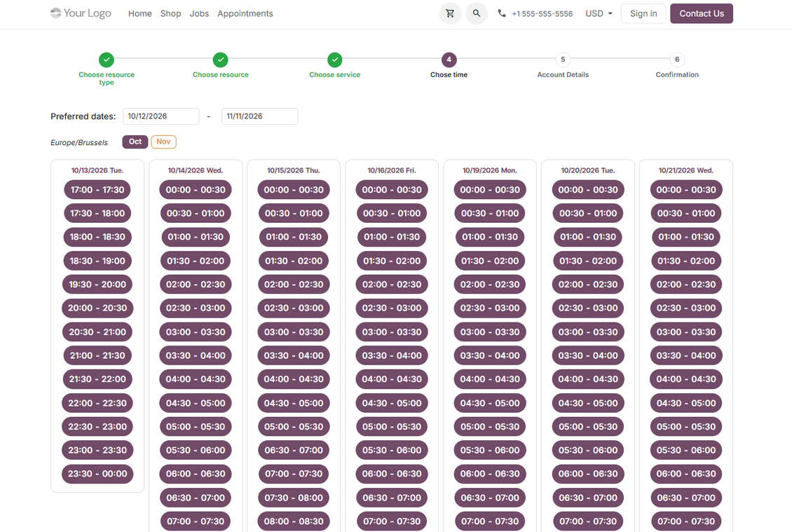Click the preferred start date field 10/12/2026
This screenshot has width=792, height=532.
pyautogui.click(x=161, y=116)
